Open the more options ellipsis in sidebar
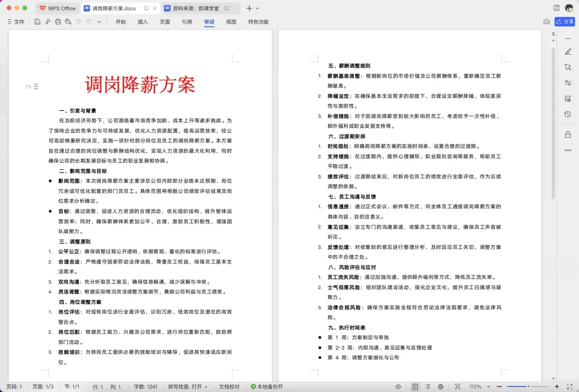Screen dimensions: 579x392 [x=568, y=150]
